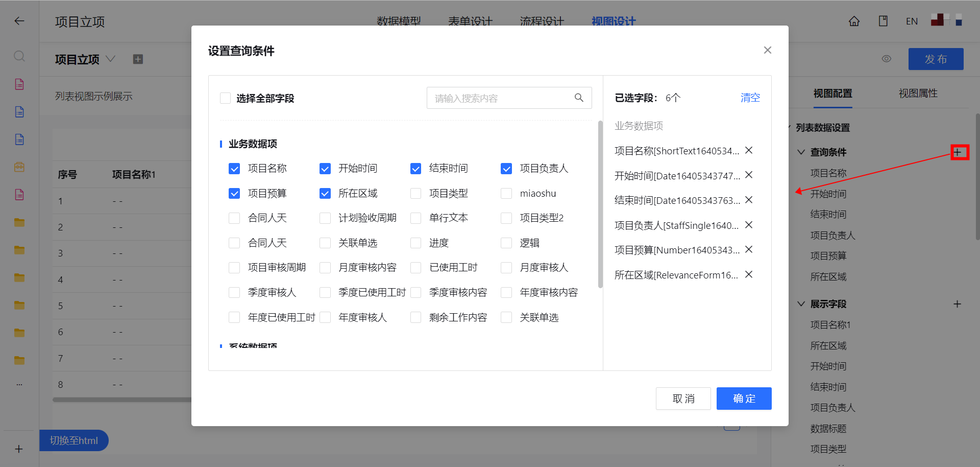Open the home icon in header

click(x=854, y=21)
